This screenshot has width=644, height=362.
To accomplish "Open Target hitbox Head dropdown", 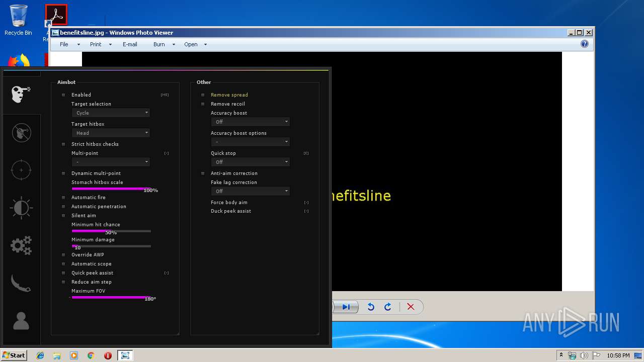I will 111,133.
